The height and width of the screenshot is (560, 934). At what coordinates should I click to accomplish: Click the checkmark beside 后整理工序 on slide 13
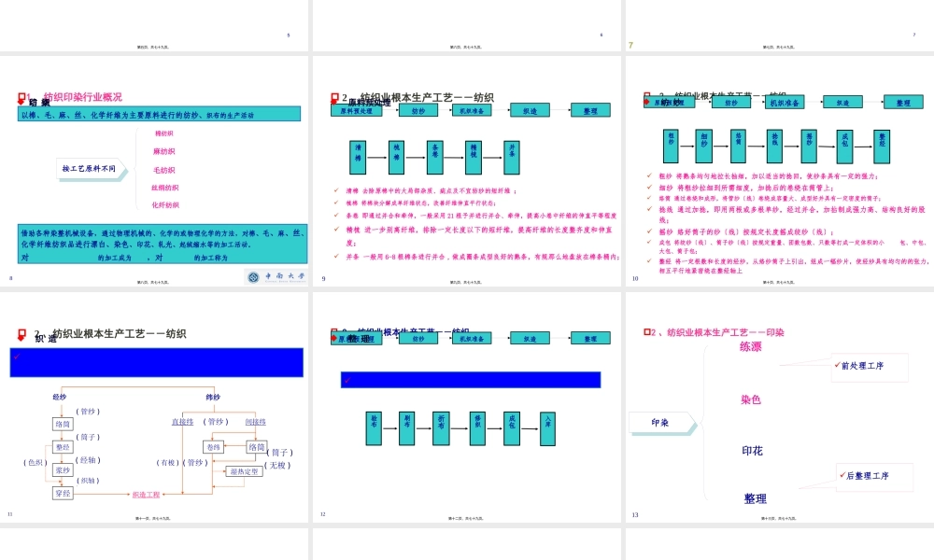(842, 475)
